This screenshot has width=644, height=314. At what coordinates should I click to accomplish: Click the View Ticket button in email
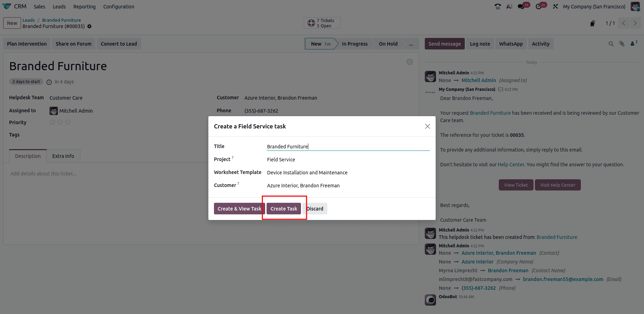pyautogui.click(x=516, y=185)
